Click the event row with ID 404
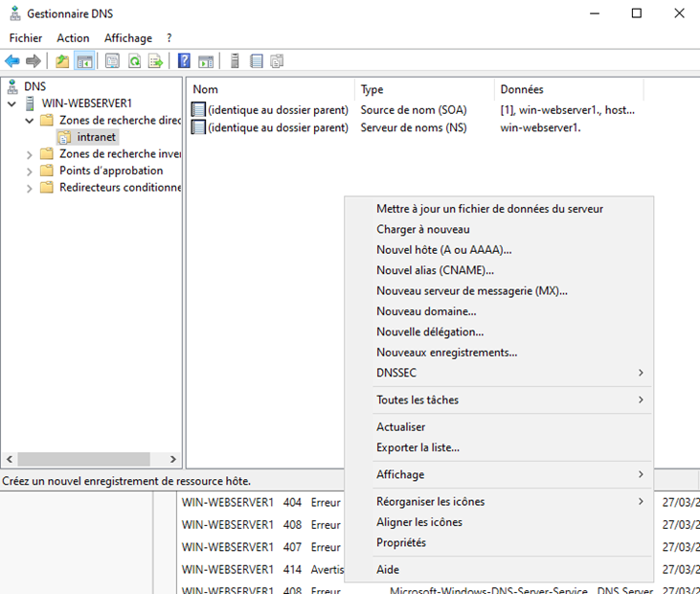The height and width of the screenshot is (594, 700). [261, 502]
